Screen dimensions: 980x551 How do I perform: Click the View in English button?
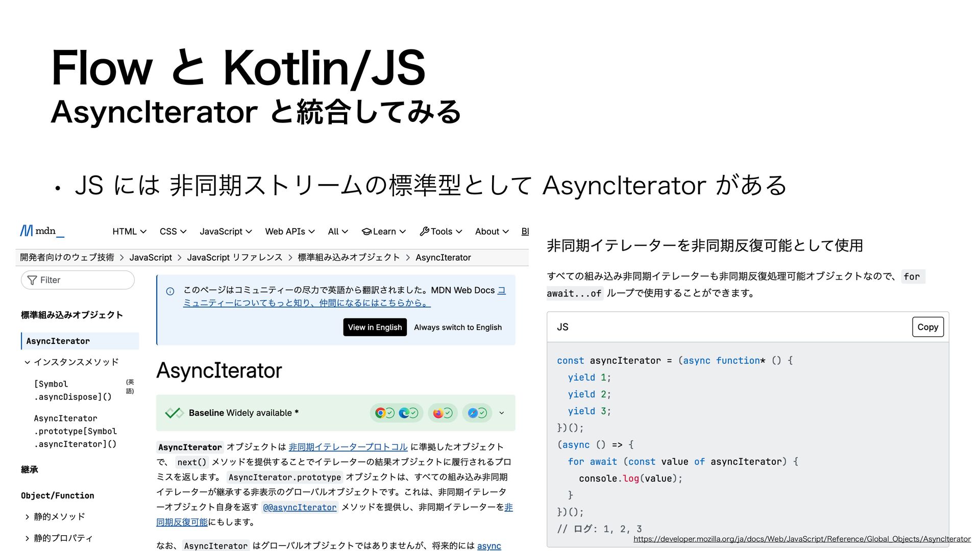pyautogui.click(x=375, y=328)
